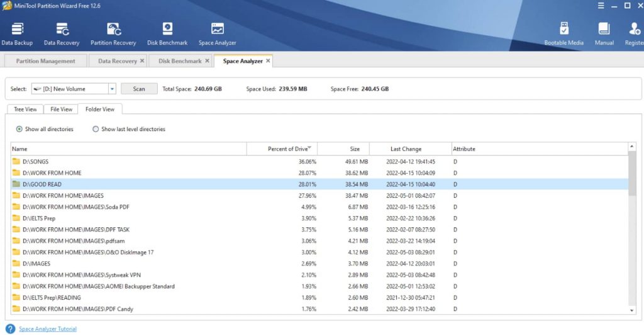Screen dimensions: 644x335
Task: Switch to File View tab
Action: (x=61, y=110)
